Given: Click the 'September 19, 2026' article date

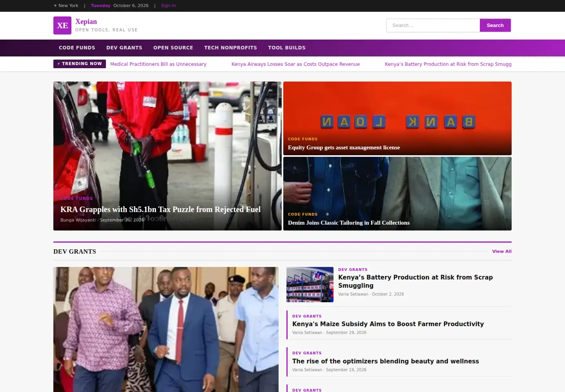Looking at the screenshot, I should click(x=346, y=370).
